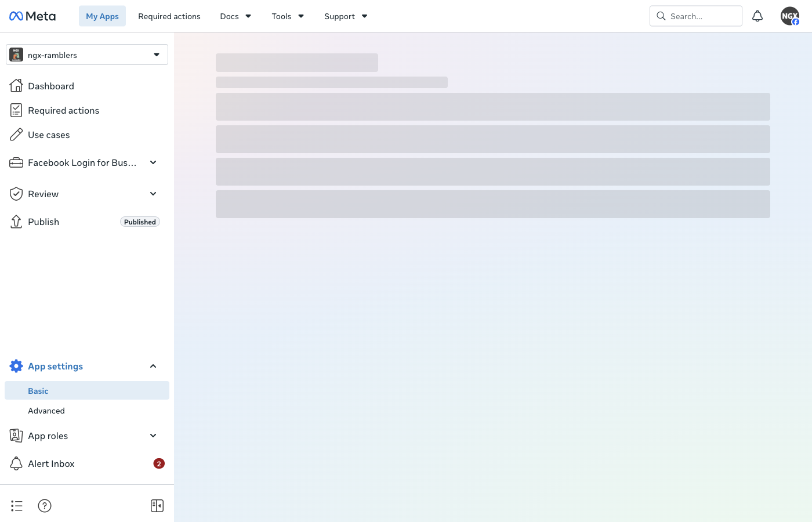
Task: Click the search magnifier icon
Action: coord(661,16)
